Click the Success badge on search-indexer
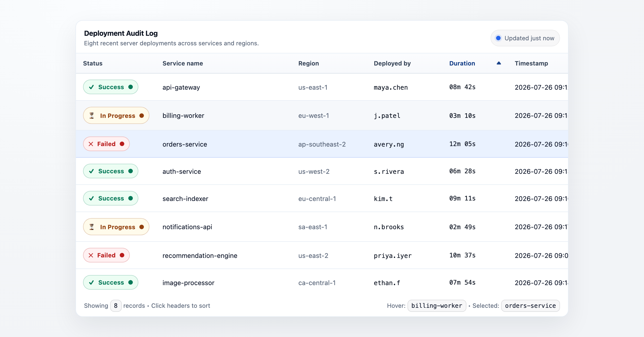Image resolution: width=644 pixels, height=337 pixels. coord(111,198)
